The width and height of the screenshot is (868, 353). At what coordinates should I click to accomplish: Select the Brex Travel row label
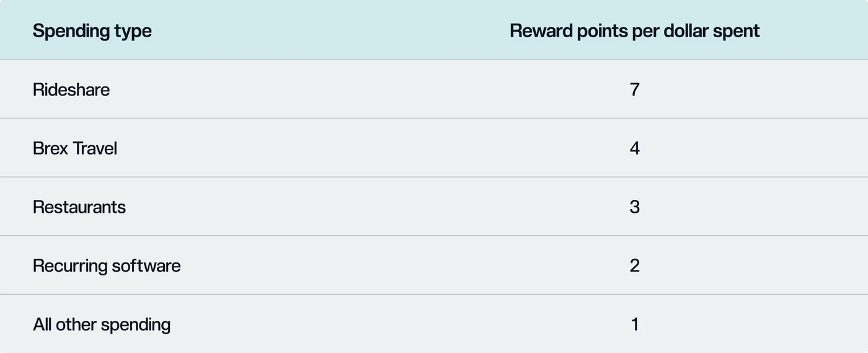(74, 148)
